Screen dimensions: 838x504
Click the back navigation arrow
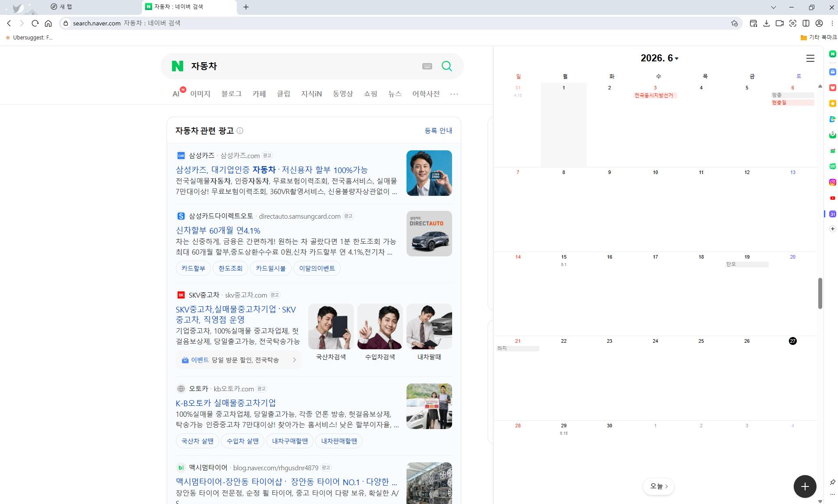pyautogui.click(x=9, y=23)
